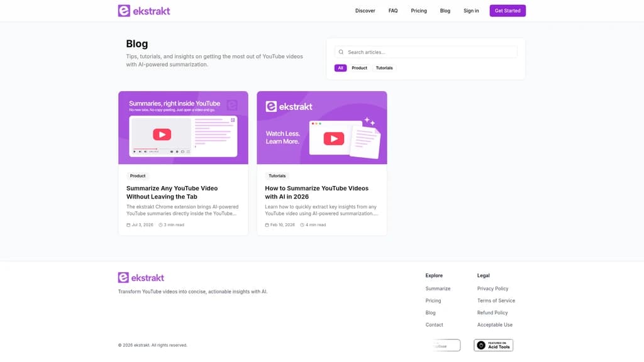Click the 'Jul 3, 2026' date text

coord(142,225)
